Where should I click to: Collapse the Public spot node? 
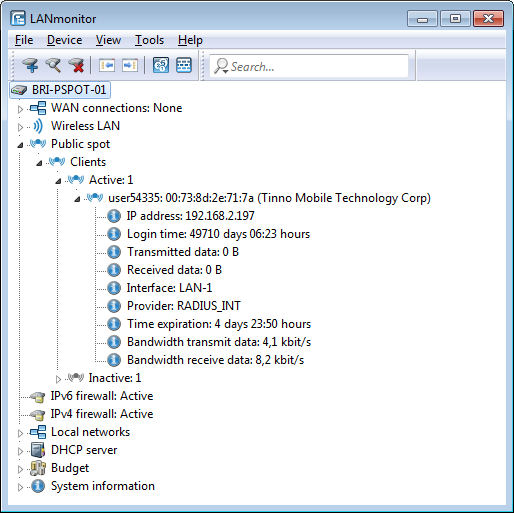(20, 145)
